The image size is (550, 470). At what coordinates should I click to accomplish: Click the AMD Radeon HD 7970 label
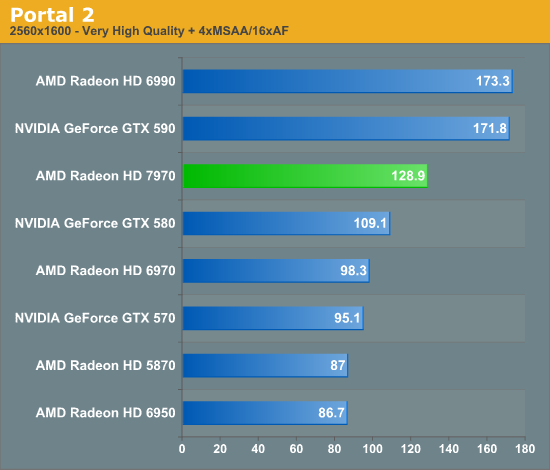point(105,176)
